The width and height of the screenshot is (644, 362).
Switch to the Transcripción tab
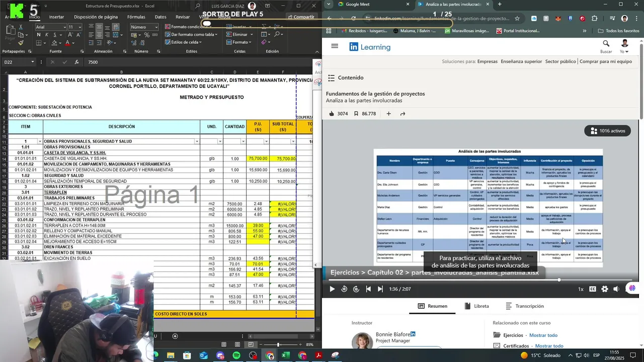pyautogui.click(x=524, y=306)
